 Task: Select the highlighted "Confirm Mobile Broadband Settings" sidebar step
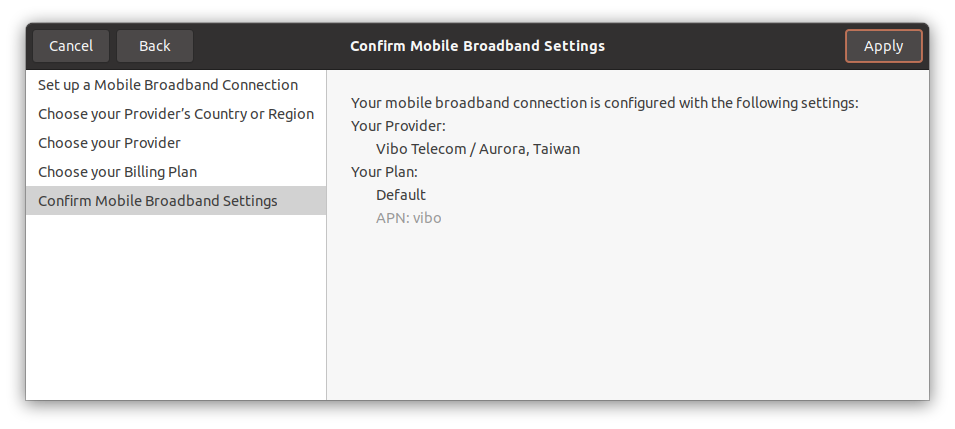click(158, 201)
